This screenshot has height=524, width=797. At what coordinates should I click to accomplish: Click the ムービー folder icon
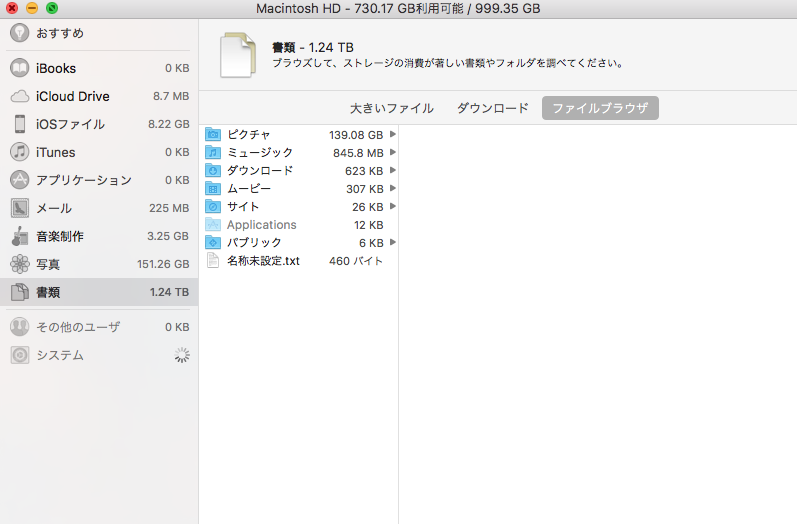click(x=213, y=189)
